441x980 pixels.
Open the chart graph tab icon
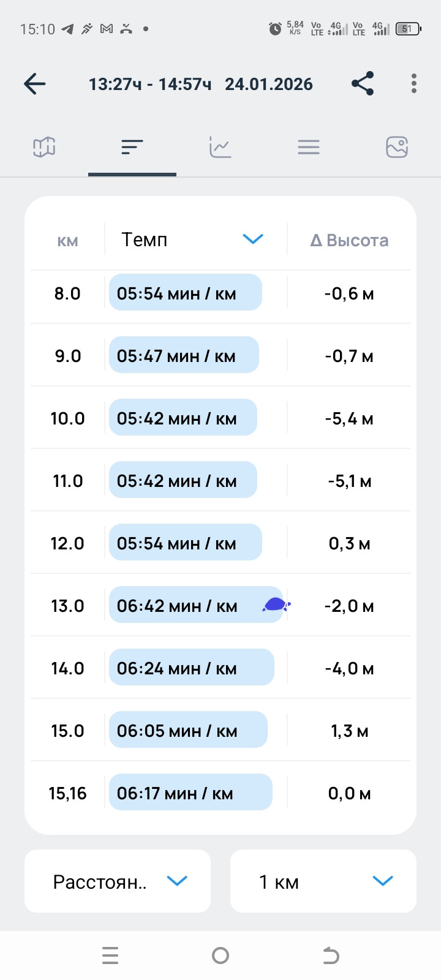pos(221,147)
